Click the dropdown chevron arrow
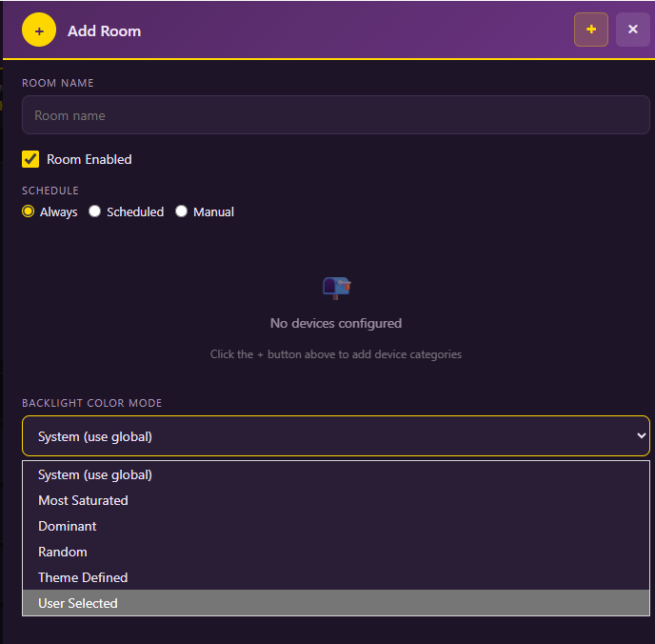Viewport: 655px width, 644px height. 642,436
